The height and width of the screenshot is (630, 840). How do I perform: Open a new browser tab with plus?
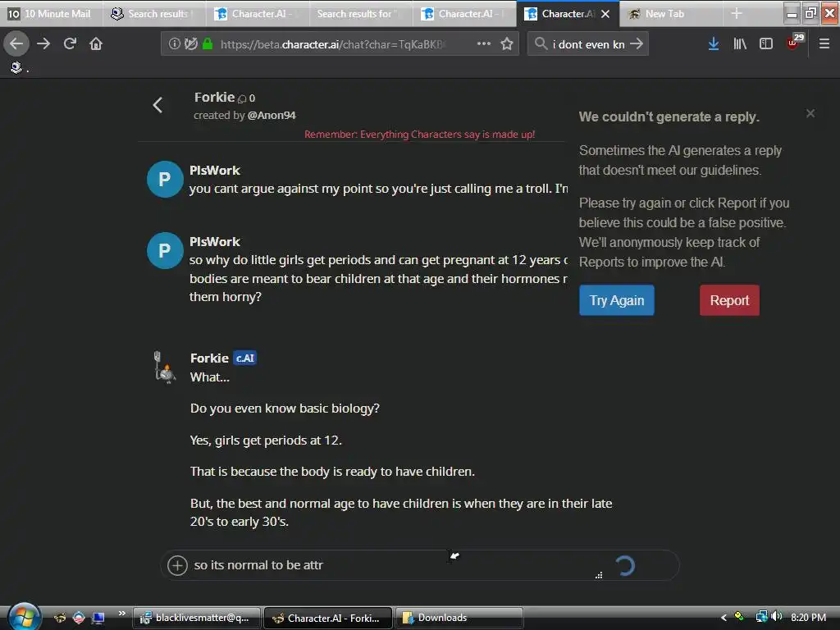coord(737,14)
